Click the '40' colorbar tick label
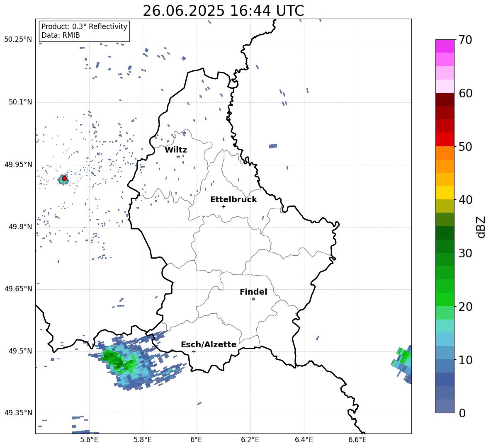Viewport: 491px width, 448px height. point(465,200)
